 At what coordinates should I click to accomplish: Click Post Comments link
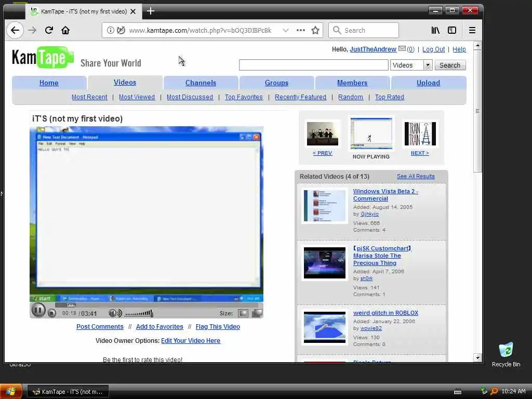pyautogui.click(x=100, y=326)
